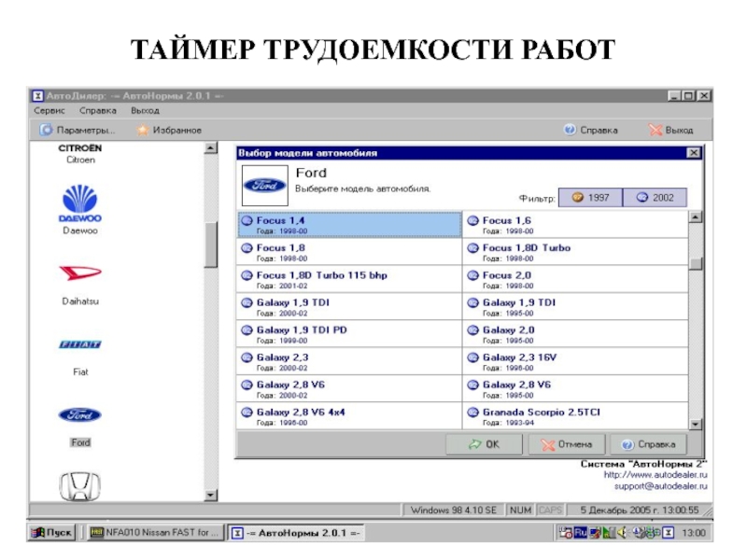The image size is (747, 560).
Task: Click the round icon beside Galaxy 2,3 16V
Action: click(472, 357)
